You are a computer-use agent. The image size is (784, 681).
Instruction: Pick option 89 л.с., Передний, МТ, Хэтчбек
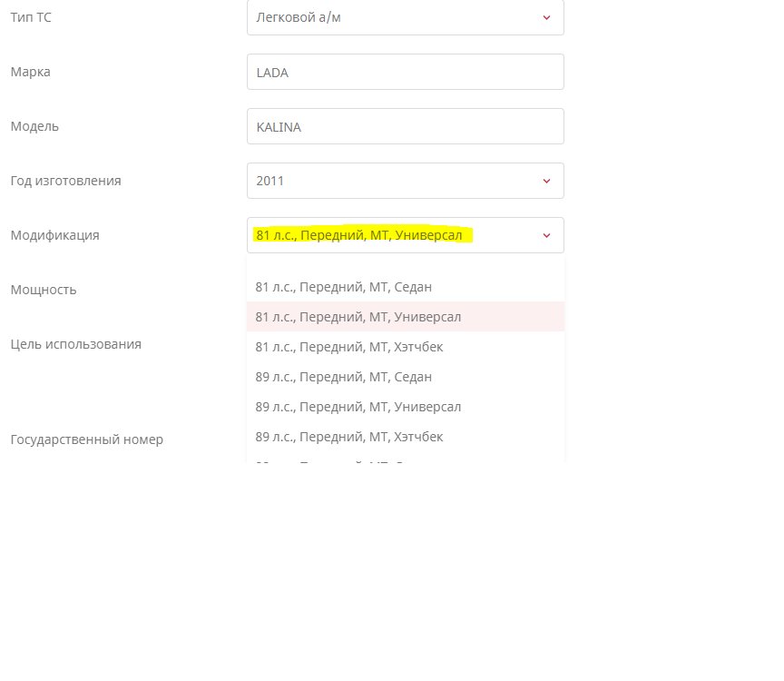click(406, 437)
